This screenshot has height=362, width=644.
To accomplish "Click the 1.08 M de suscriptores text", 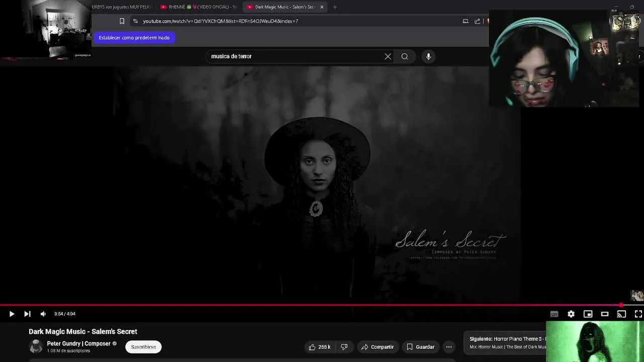I will (x=68, y=351).
